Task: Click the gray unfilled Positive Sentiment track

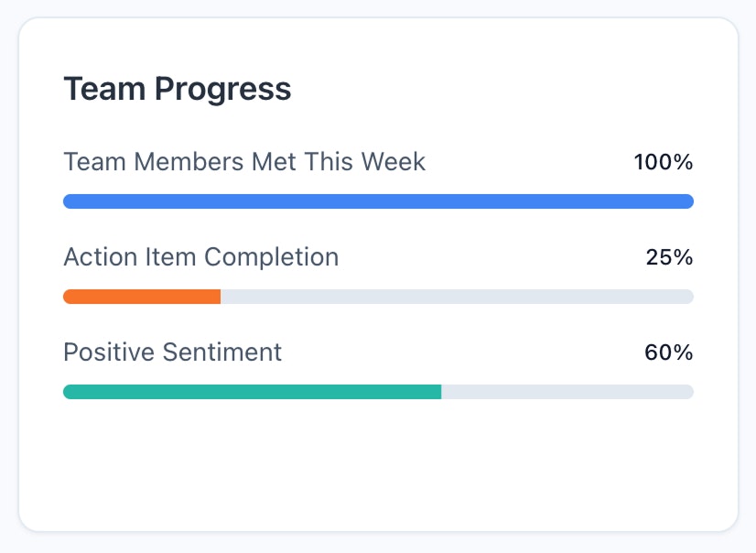Action: [567, 392]
